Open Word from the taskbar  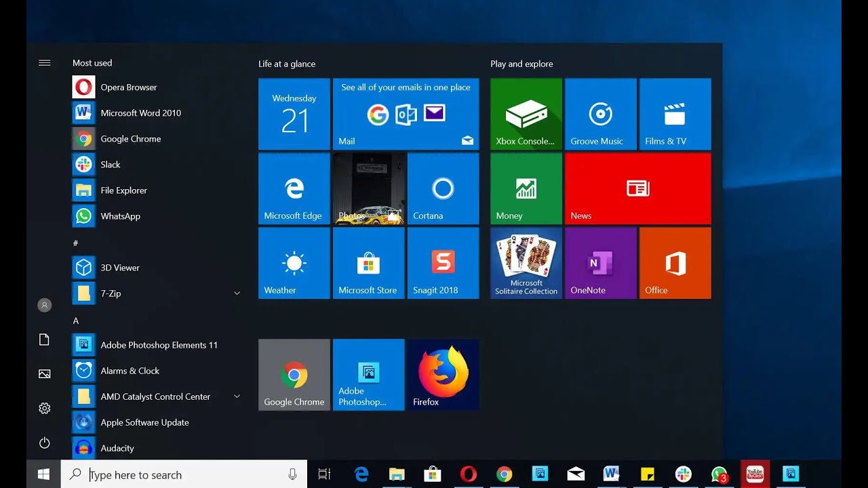tap(611, 474)
